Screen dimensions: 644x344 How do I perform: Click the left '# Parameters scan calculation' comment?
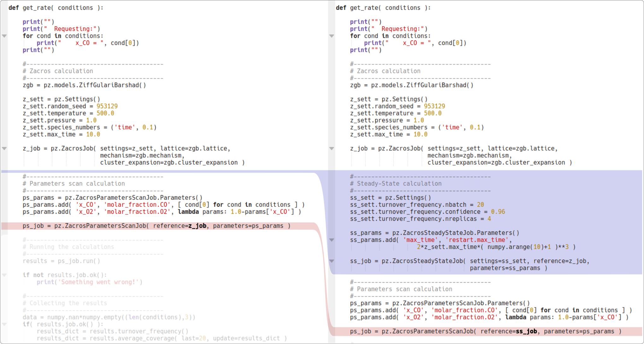pos(74,184)
